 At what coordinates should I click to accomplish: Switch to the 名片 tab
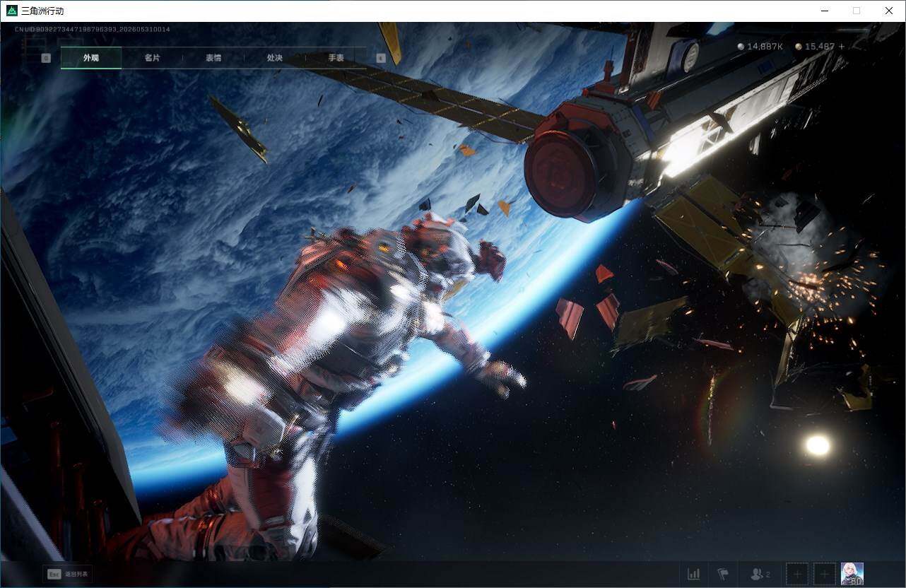point(152,58)
